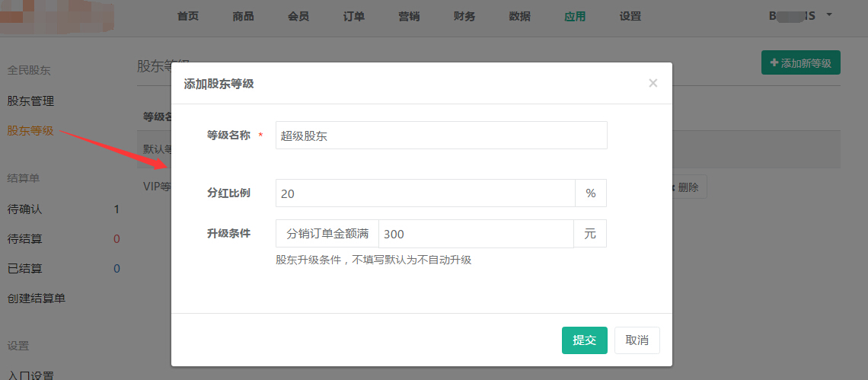Click the 取消 cancel button
This screenshot has width=868, height=380.
(637, 340)
